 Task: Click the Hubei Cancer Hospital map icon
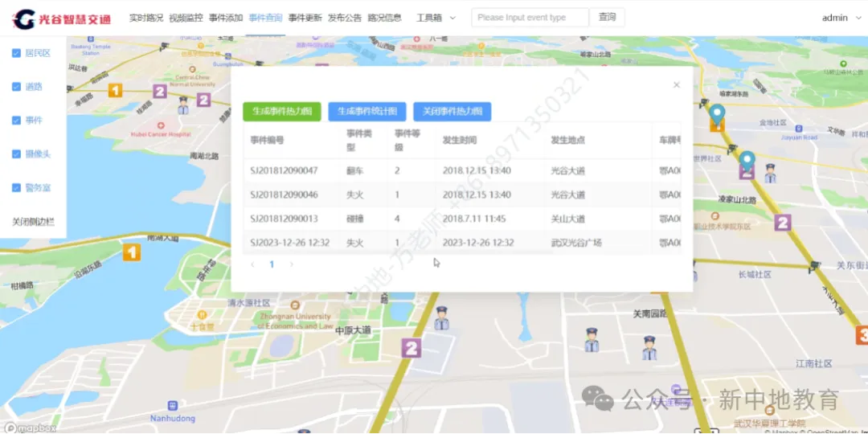point(161,125)
